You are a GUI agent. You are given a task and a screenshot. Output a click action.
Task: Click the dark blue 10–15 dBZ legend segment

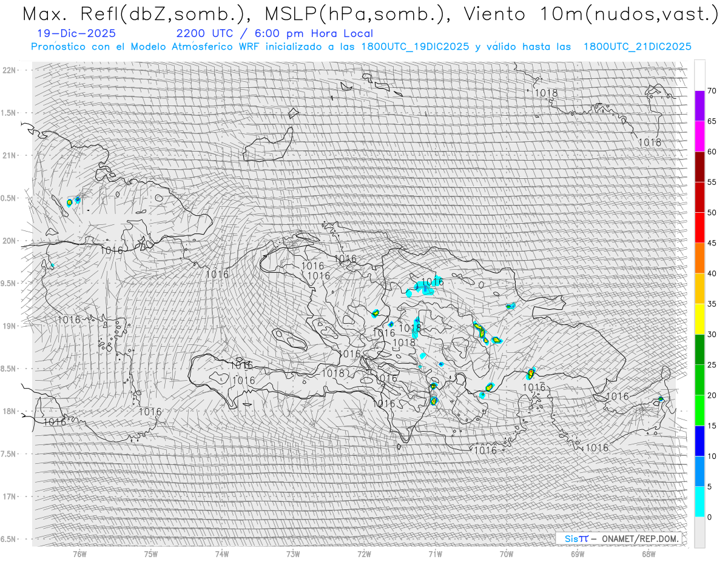click(699, 441)
